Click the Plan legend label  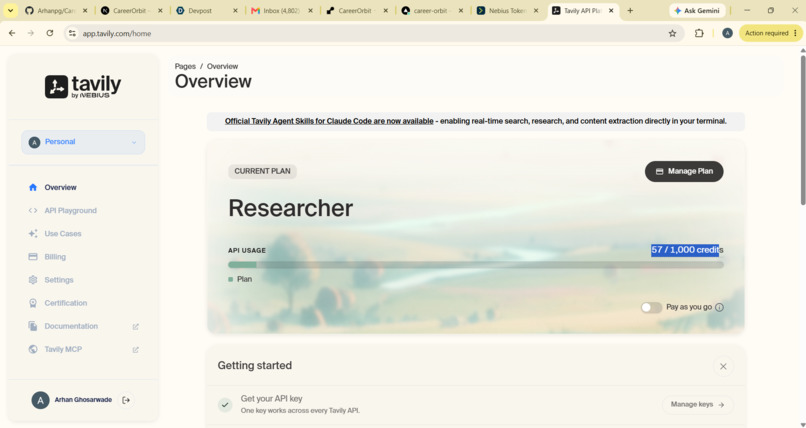tap(244, 280)
